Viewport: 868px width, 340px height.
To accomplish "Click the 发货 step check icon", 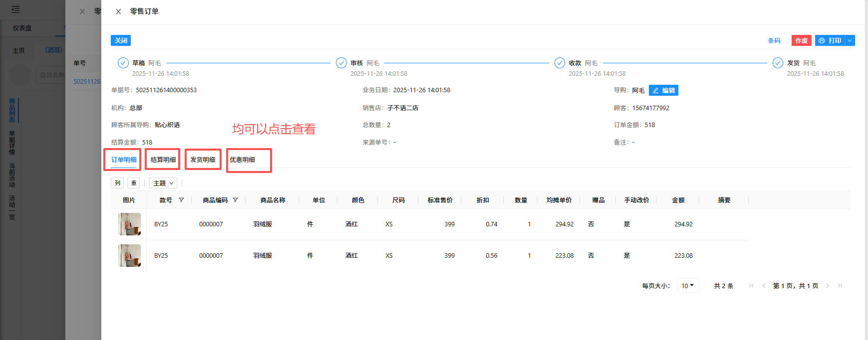I will pos(778,63).
